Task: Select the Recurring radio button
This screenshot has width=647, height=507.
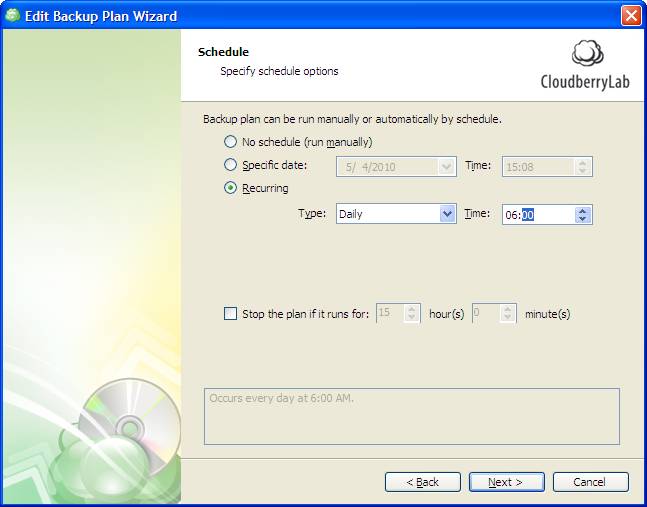Action: (x=230, y=188)
